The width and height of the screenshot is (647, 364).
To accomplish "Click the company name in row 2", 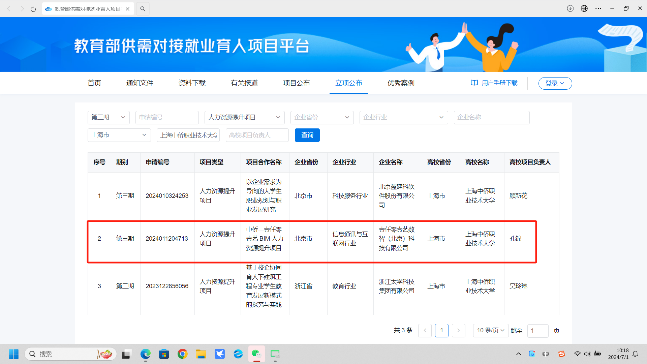I will (x=397, y=239).
